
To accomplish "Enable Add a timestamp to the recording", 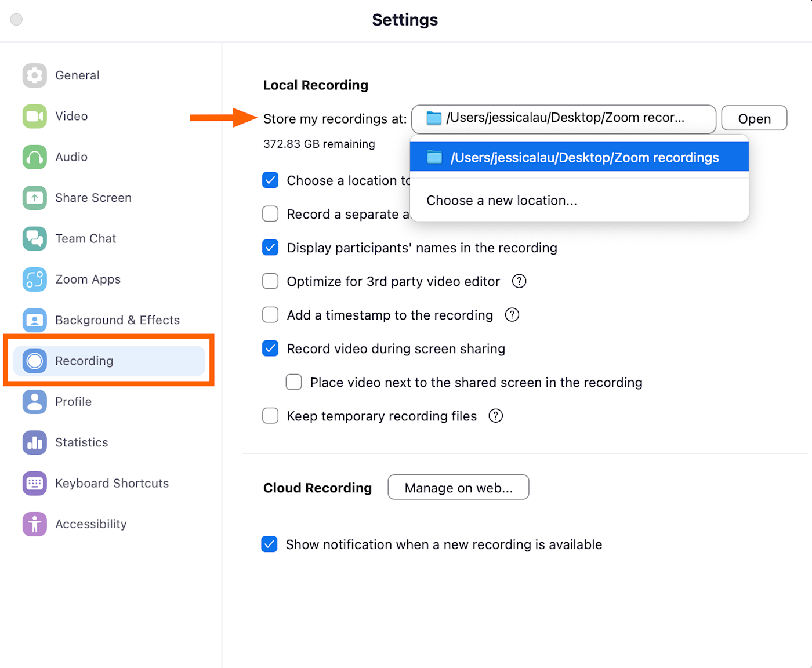I will click(270, 315).
